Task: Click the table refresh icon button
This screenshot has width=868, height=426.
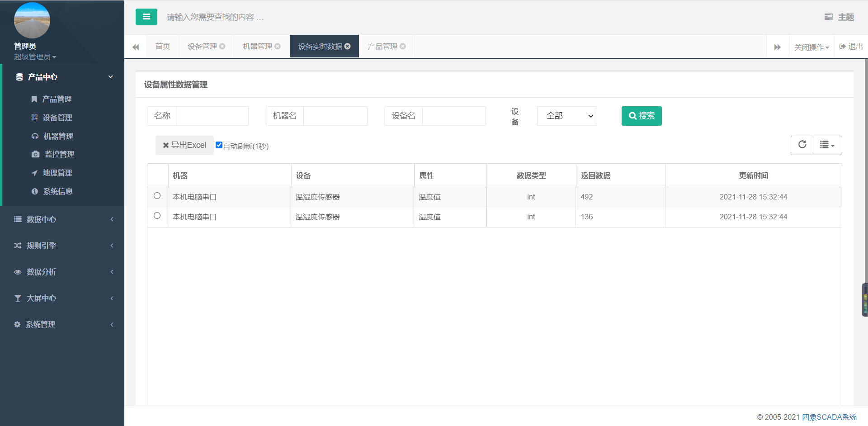Action: (x=802, y=145)
